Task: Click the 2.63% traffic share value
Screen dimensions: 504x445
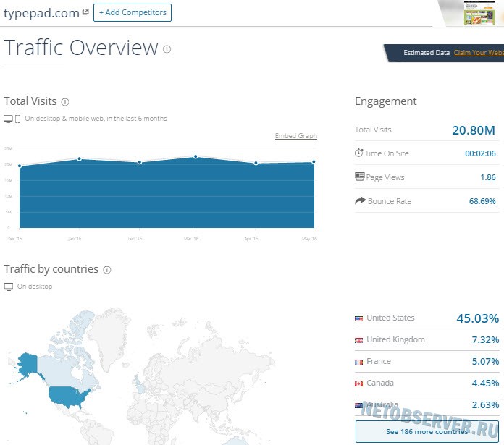Action: pyautogui.click(x=485, y=405)
